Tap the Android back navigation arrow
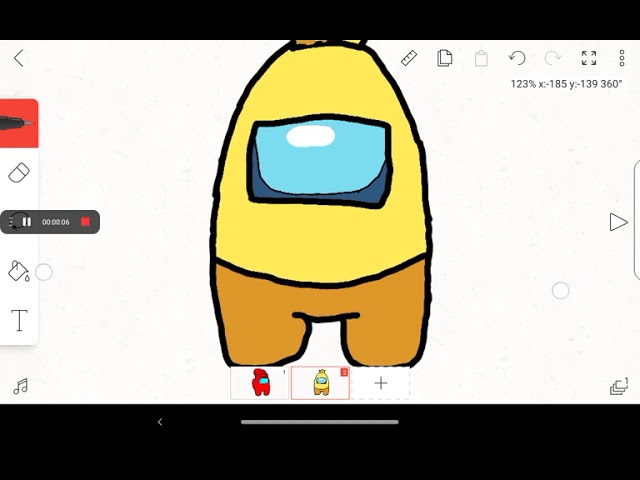 click(x=160, y=422)
